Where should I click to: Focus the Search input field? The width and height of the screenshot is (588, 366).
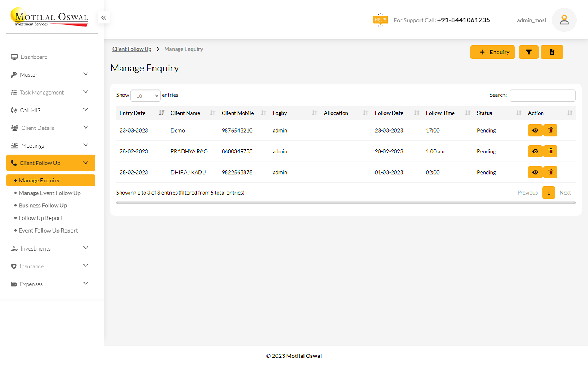(543, 95)
